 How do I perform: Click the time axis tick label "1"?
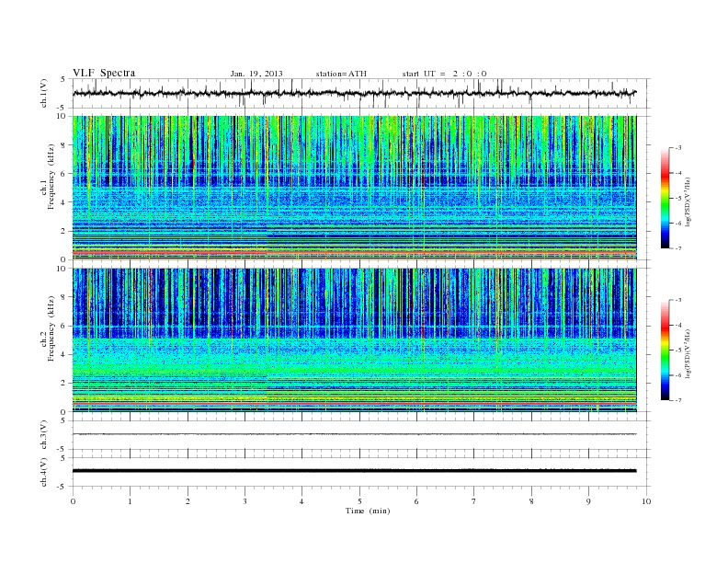[130, 501]
